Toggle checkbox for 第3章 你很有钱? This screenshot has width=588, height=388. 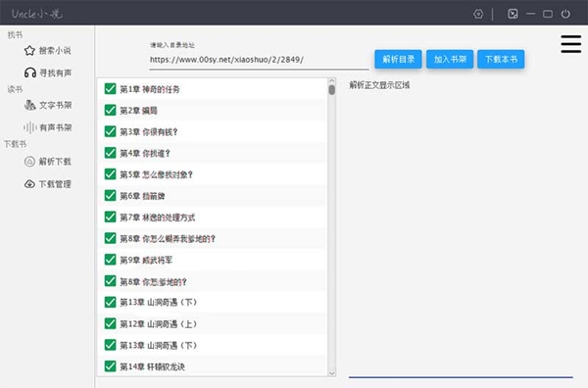coord(110,131)
